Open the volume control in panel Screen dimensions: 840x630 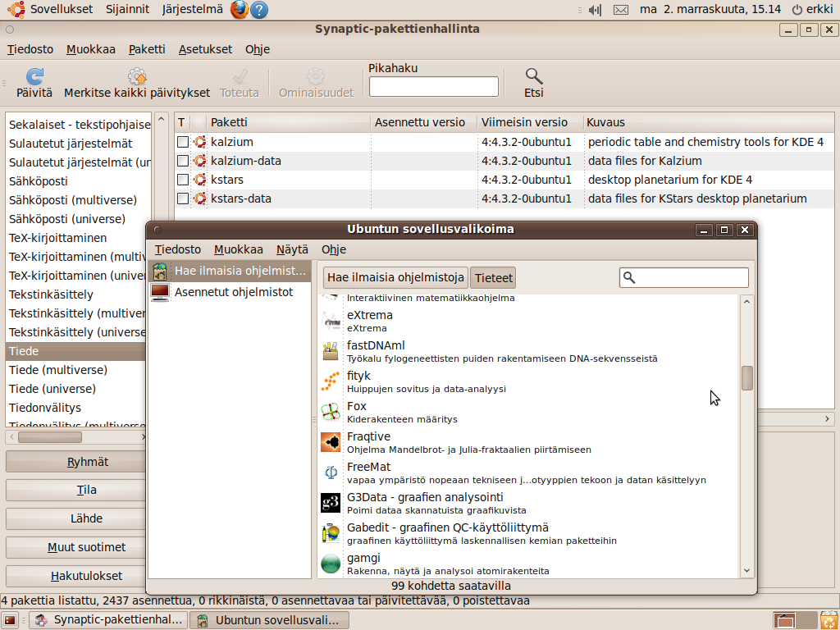pyautogui.click(x=595, y=10)
